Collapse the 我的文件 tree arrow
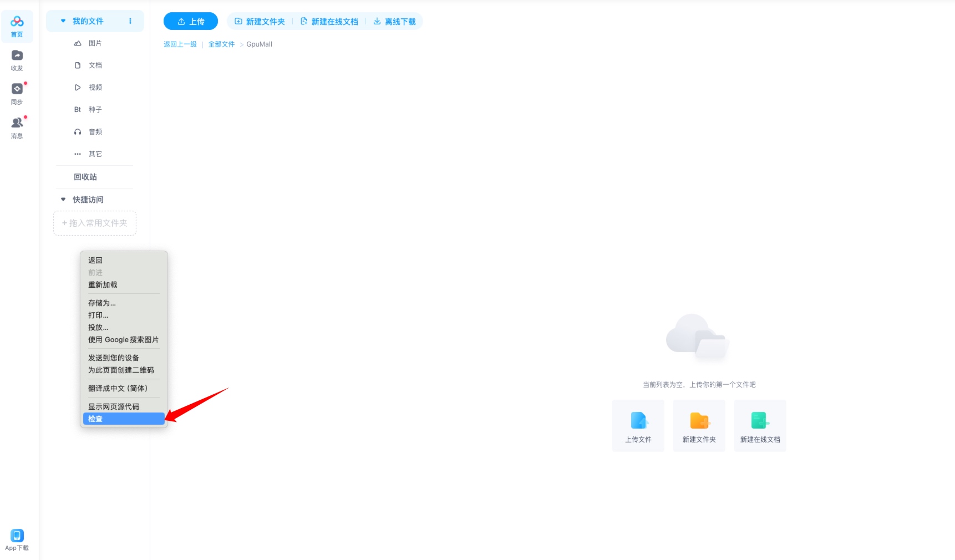 tap(63, 21)
